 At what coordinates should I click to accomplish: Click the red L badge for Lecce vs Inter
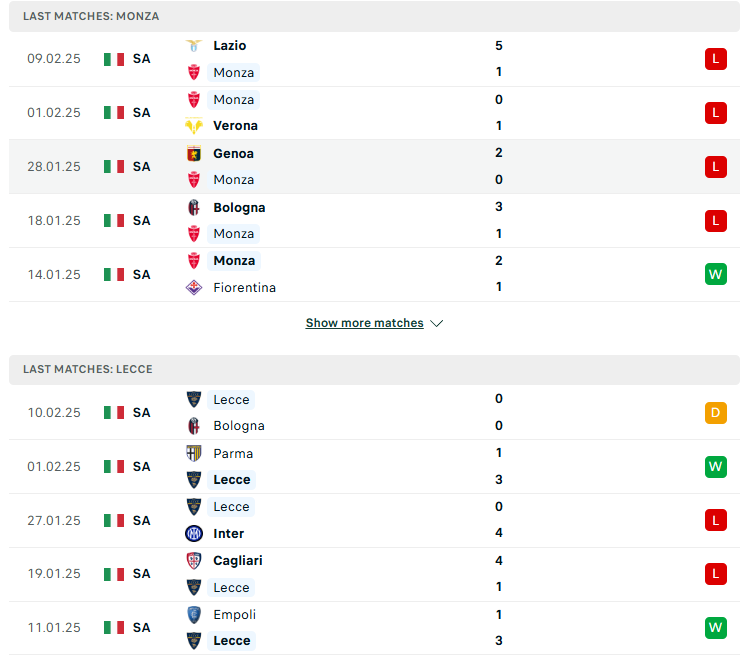coord(716,521)
